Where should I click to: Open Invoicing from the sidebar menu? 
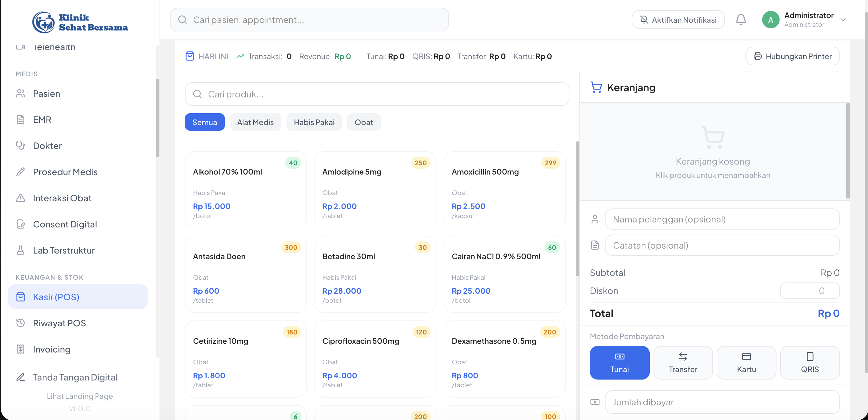(52, 349)
